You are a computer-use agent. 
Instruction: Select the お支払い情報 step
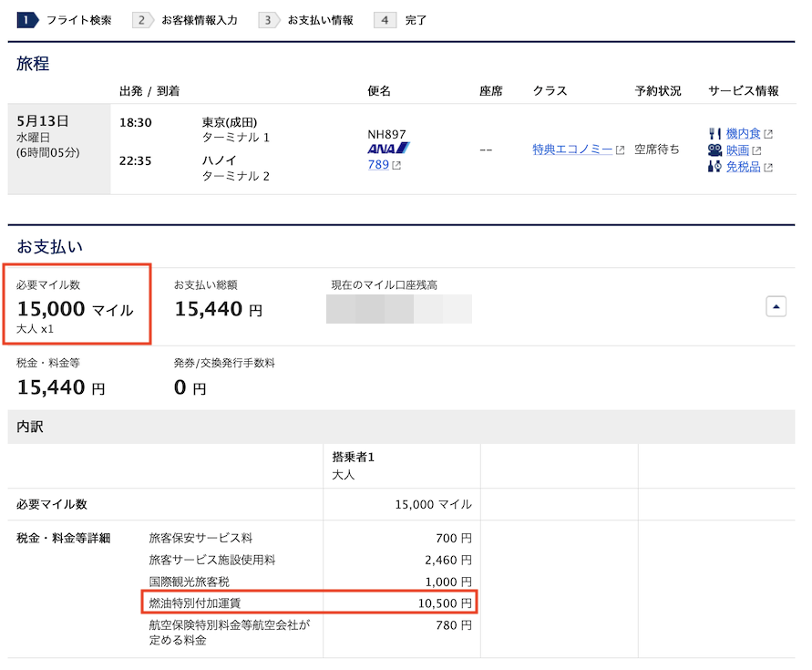pos(321,19)
